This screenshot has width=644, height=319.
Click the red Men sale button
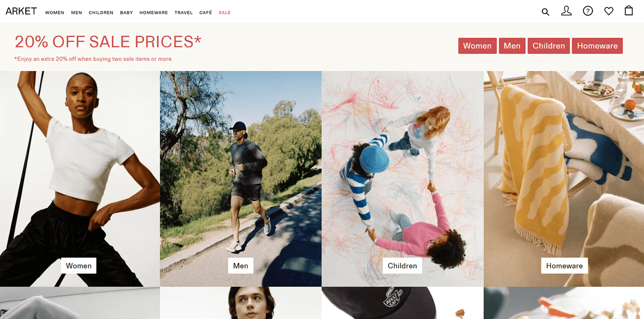(512, 46)
